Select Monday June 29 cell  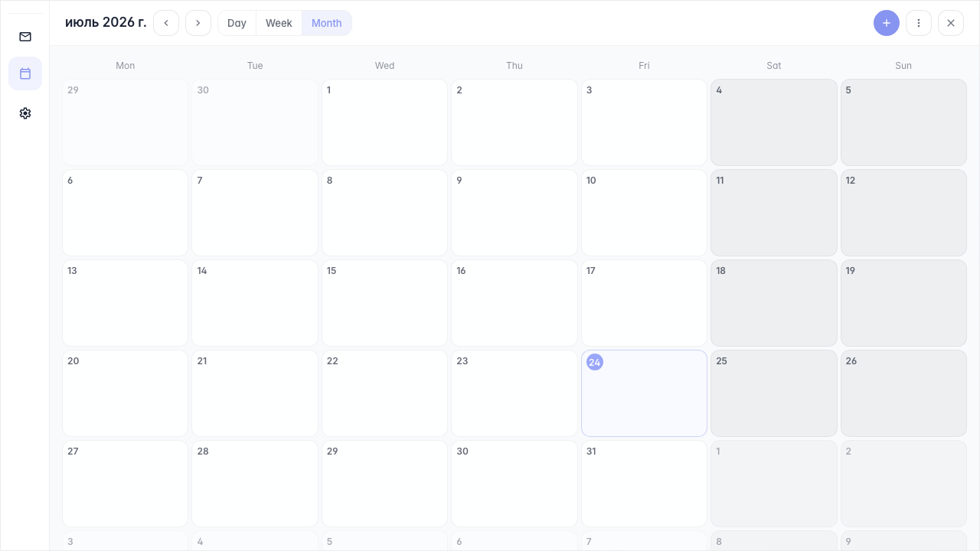coord(125,122)
